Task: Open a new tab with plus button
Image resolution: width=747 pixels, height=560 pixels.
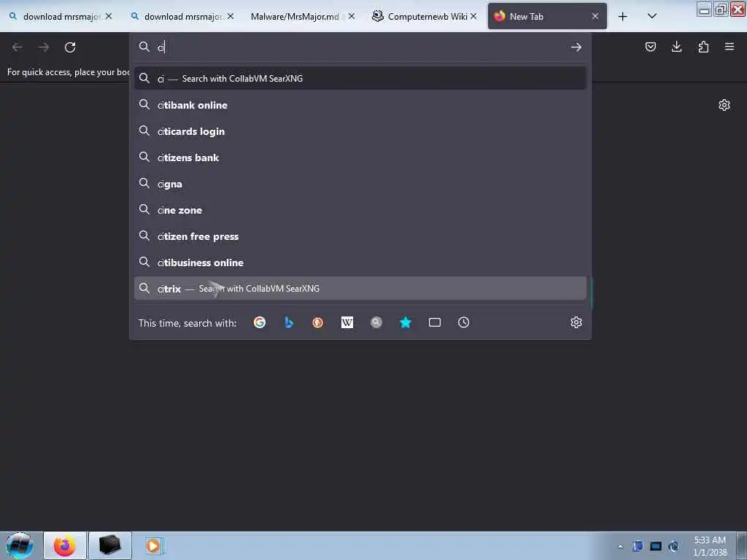Action: coord(623,16)
